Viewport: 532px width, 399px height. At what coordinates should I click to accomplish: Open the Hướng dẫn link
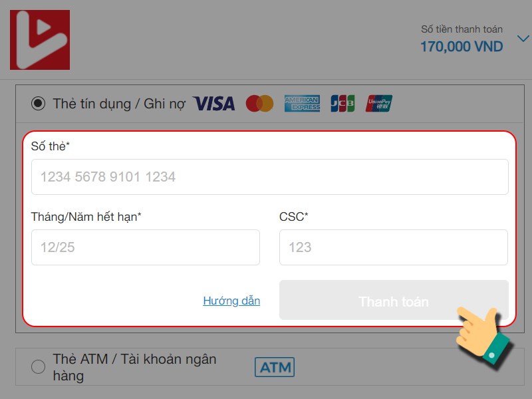tap(231, 301)
